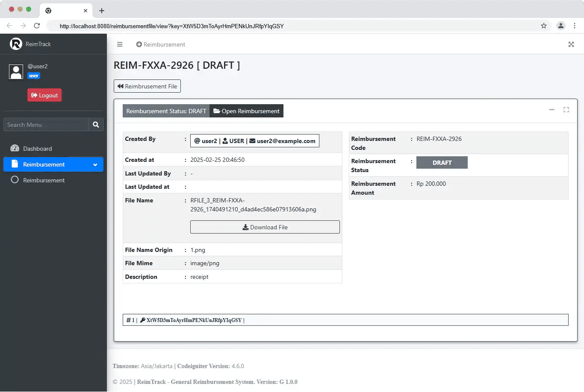The height and width of the screenshot is (392, 584).
Task: Download the attached receipt file
Action: pos(265,227)
